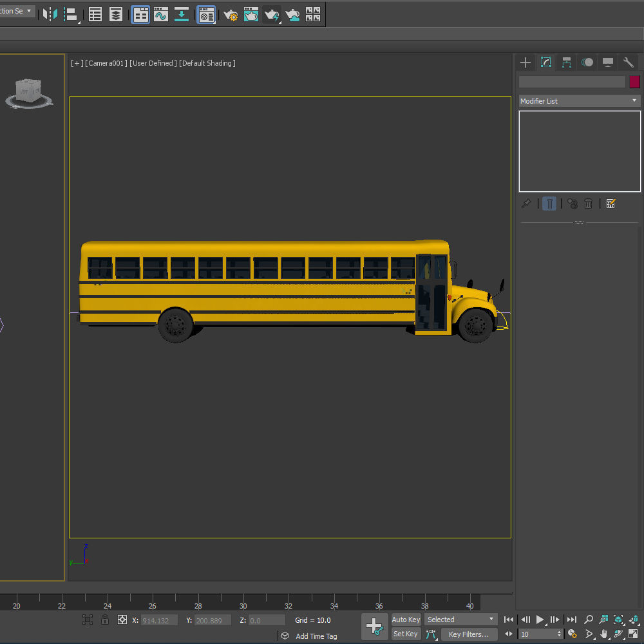Click the default In/Out tangents icon
Screen dimensions: 644x644
click(431, 634)
